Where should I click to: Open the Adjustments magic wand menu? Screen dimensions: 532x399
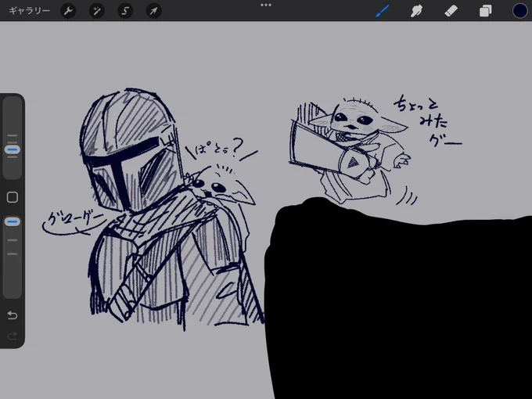click(x=97, y=11)
